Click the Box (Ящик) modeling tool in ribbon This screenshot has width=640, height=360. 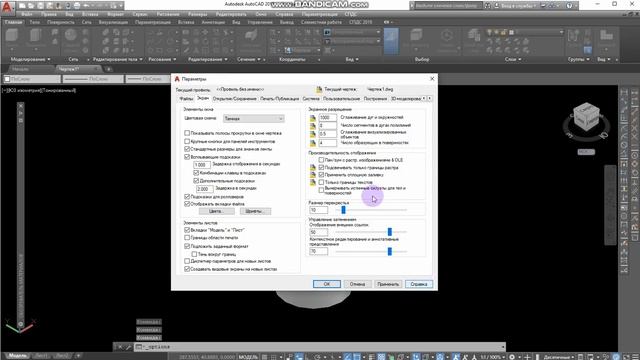11,36
